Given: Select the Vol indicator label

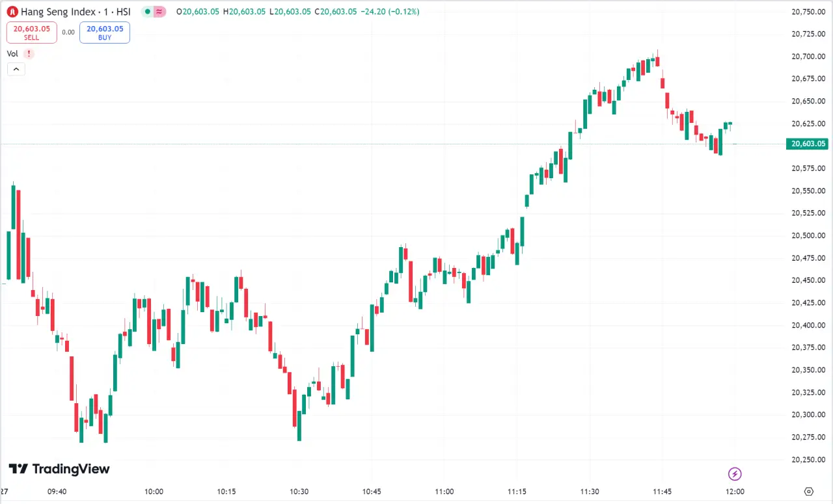Looking at the screenshot, I should pos(12,54).
